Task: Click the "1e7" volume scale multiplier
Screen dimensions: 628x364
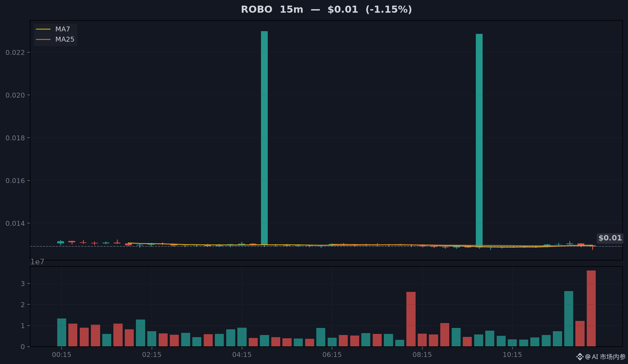Action: (x=37, y=262)
